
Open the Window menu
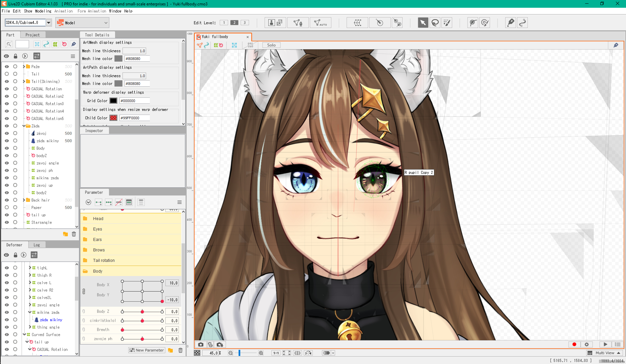coord(115,11)
